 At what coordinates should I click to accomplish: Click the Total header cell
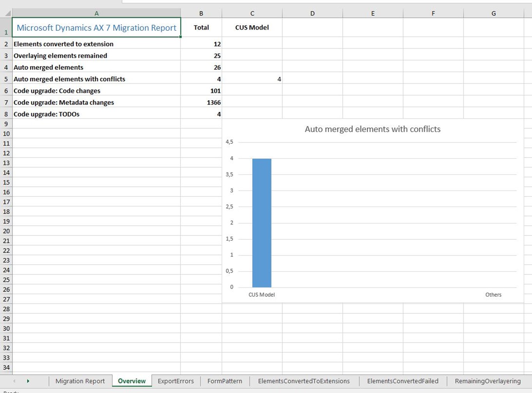point(201,28)
